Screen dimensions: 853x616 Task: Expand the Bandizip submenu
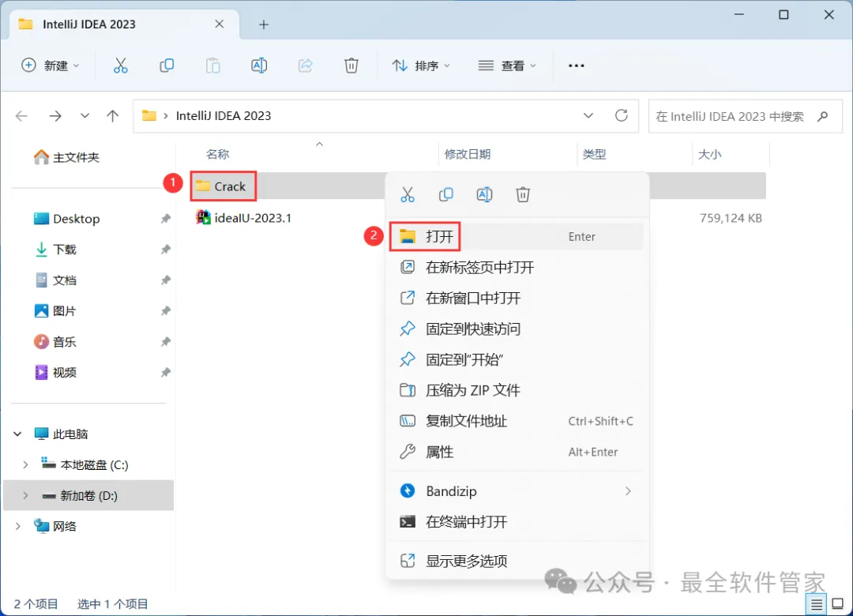[x=629, y=491]
